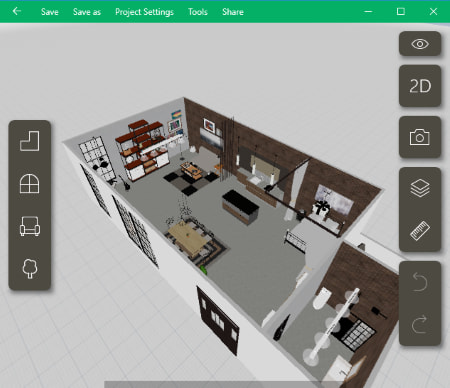Select the toilet in the bathroom
Image resolution: width=450 pixels, height=388 pixels.
[322, 298]
